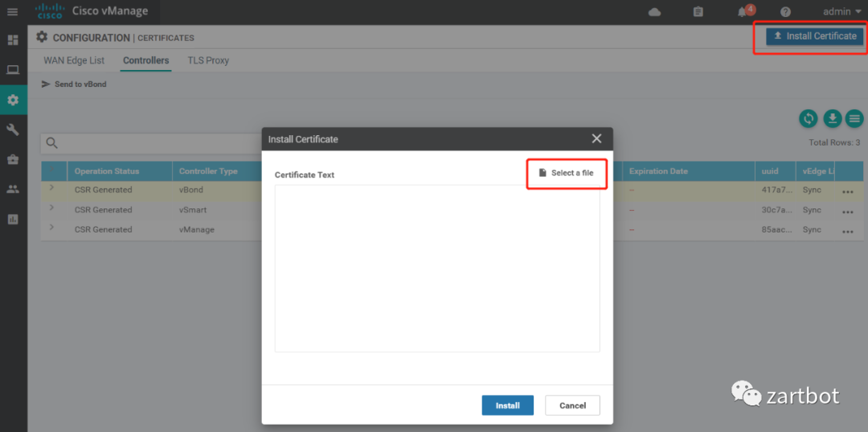Expand the vBond row chevron
868x432 pixels.
[x=51, y=187]
